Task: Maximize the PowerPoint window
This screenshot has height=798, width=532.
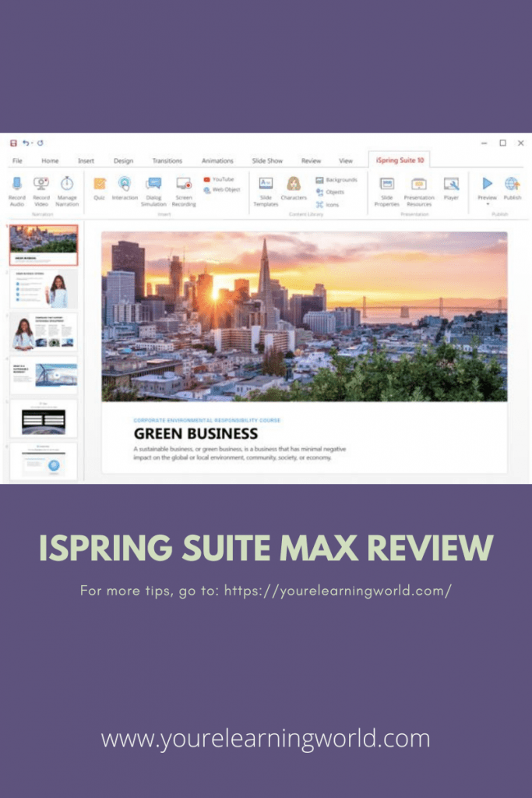Action: 502,143
